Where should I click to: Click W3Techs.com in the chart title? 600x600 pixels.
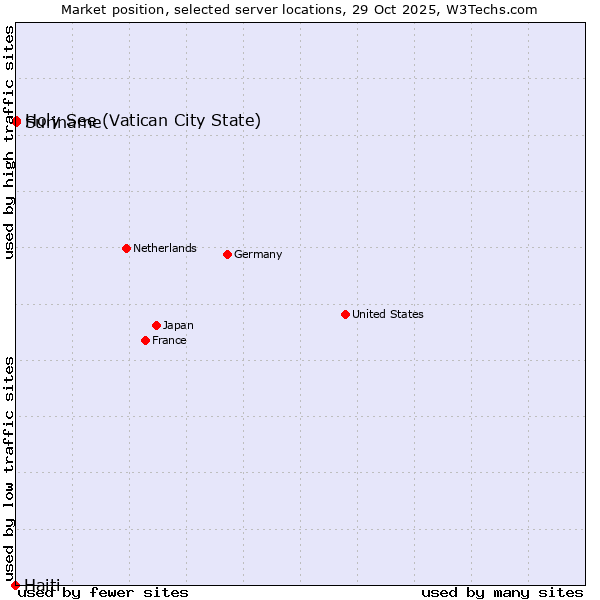coord(491,9)
